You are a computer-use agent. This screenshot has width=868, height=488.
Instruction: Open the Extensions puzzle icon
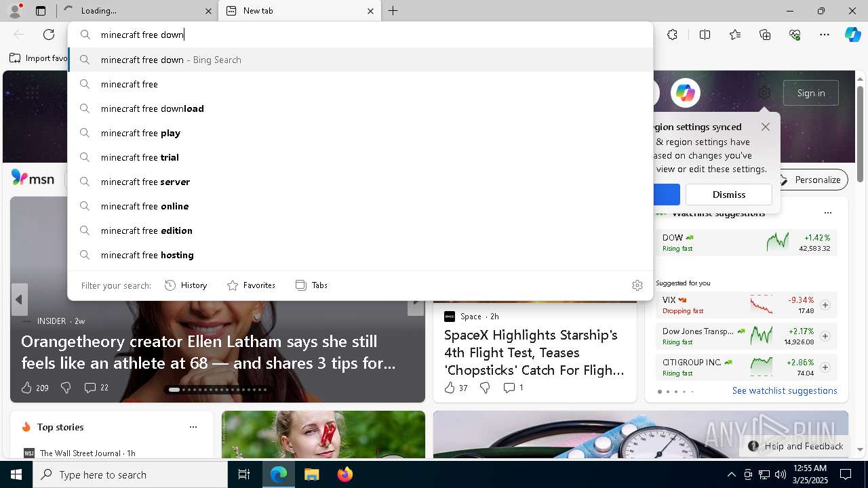tap(672, 35)
